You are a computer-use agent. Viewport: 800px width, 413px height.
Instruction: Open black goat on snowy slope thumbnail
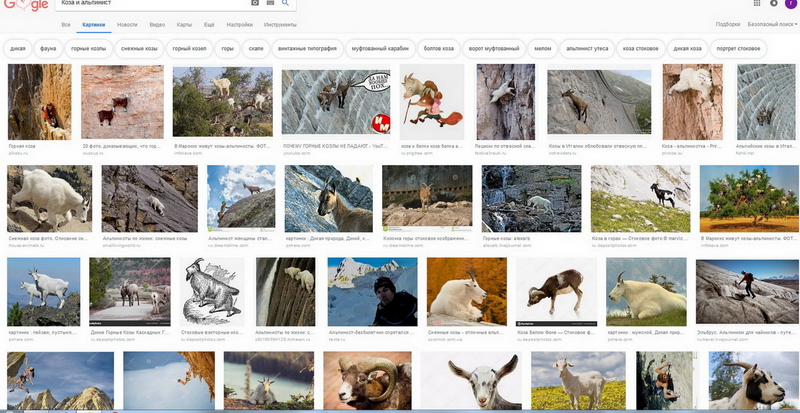point(640,199)
